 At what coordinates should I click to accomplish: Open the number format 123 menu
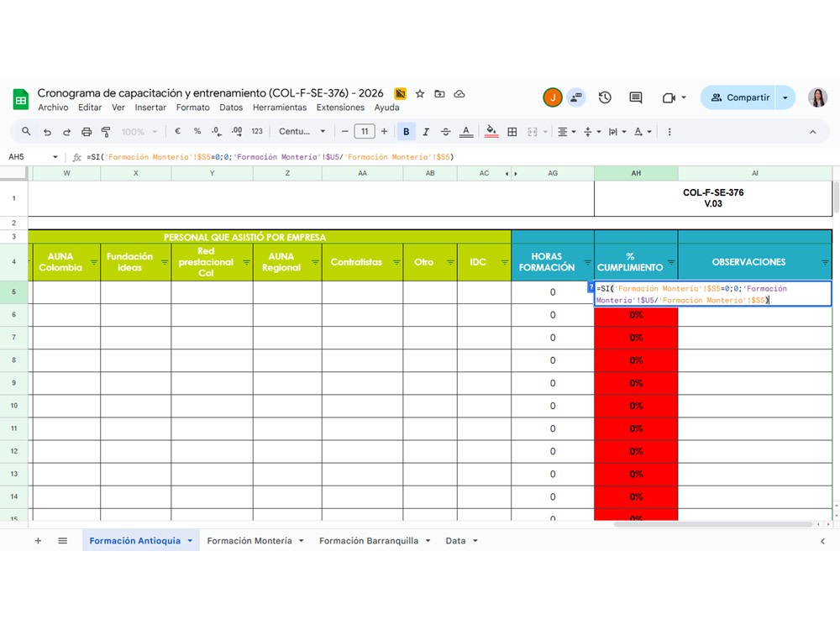tap(257, 131)
